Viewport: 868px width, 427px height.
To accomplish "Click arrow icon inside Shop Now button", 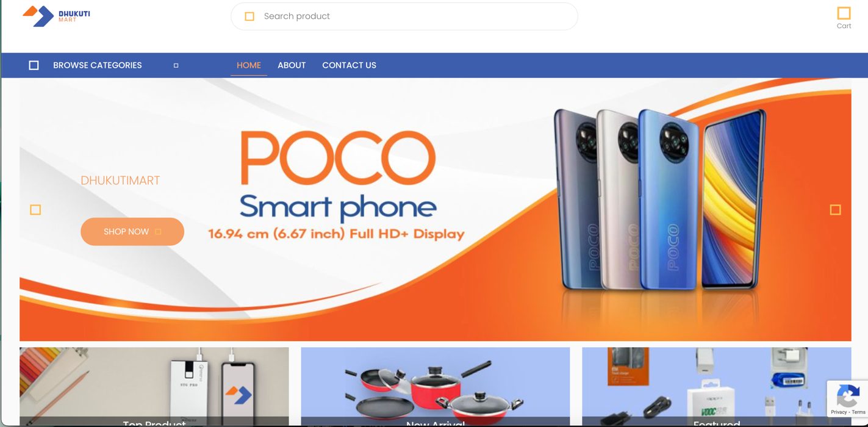I will point(159,232).
